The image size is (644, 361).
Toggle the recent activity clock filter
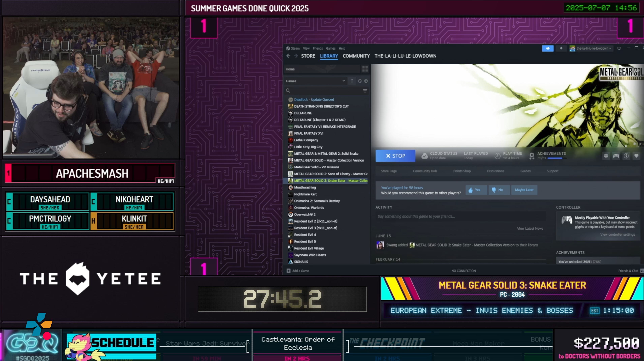pyautogui.click(x=360, y=81)
